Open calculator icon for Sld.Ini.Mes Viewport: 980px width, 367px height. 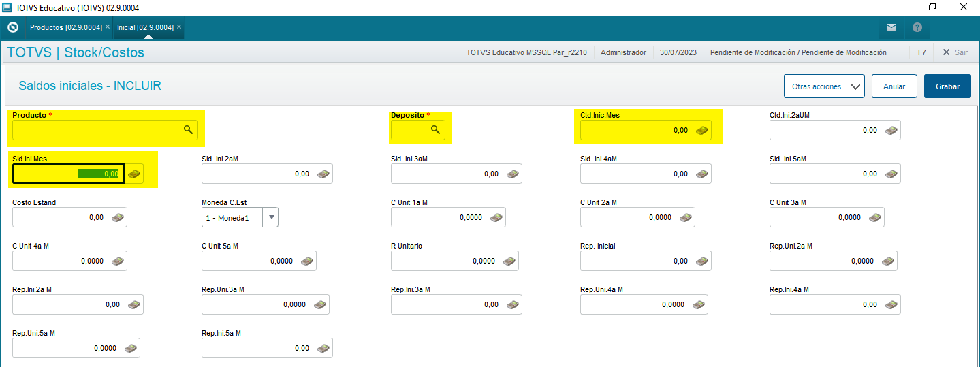134,174
